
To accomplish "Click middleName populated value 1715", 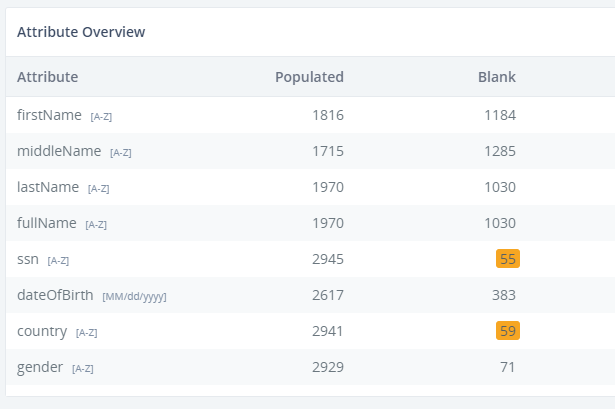I will pyautogui.click(x=328, y=151).
